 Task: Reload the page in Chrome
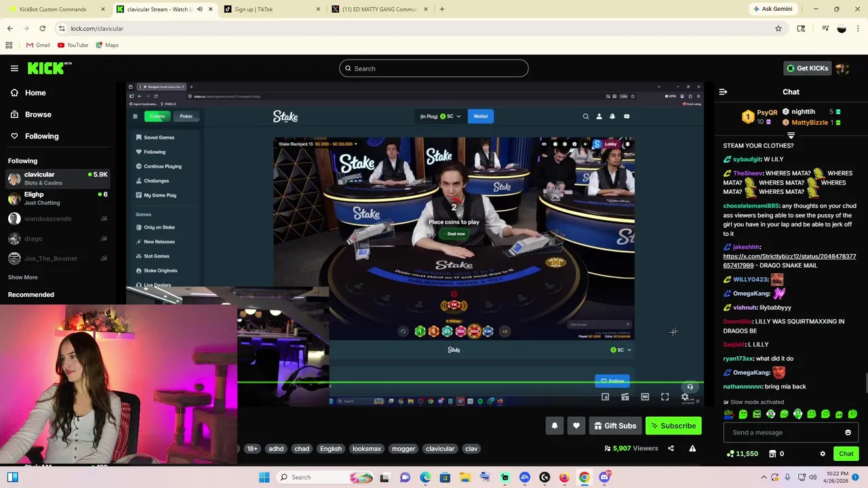click(42, 28)
